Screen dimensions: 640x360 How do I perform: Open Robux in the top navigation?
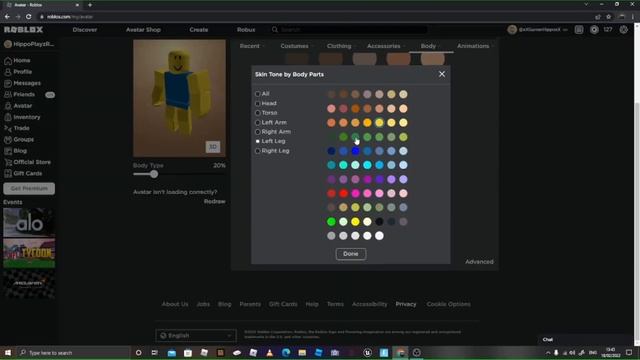[x=246, y=30]
